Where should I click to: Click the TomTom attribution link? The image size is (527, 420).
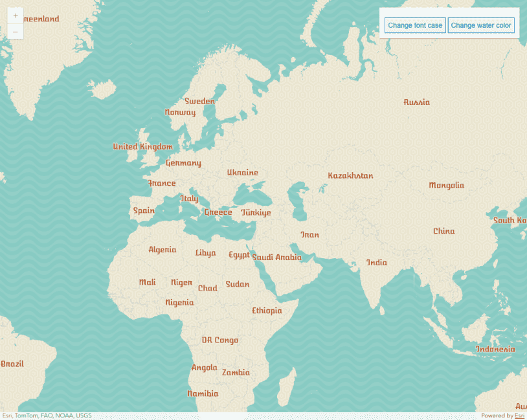(x=25, y=415)
